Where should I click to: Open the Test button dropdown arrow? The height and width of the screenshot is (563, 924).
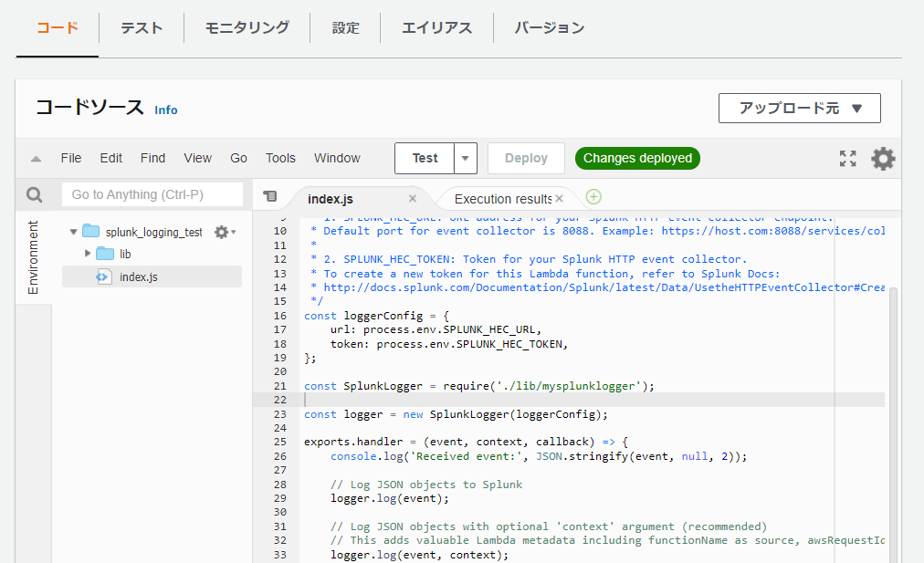(x=465, y=159)
